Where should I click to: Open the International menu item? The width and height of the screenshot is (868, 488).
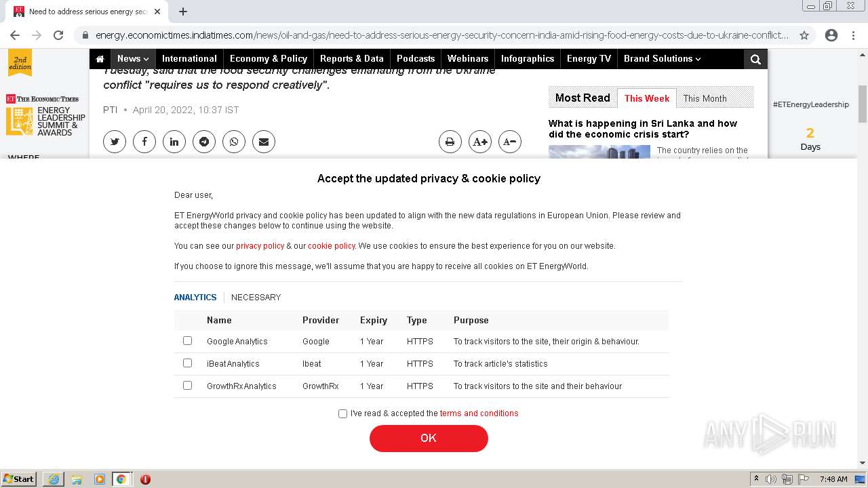[189, 59]
